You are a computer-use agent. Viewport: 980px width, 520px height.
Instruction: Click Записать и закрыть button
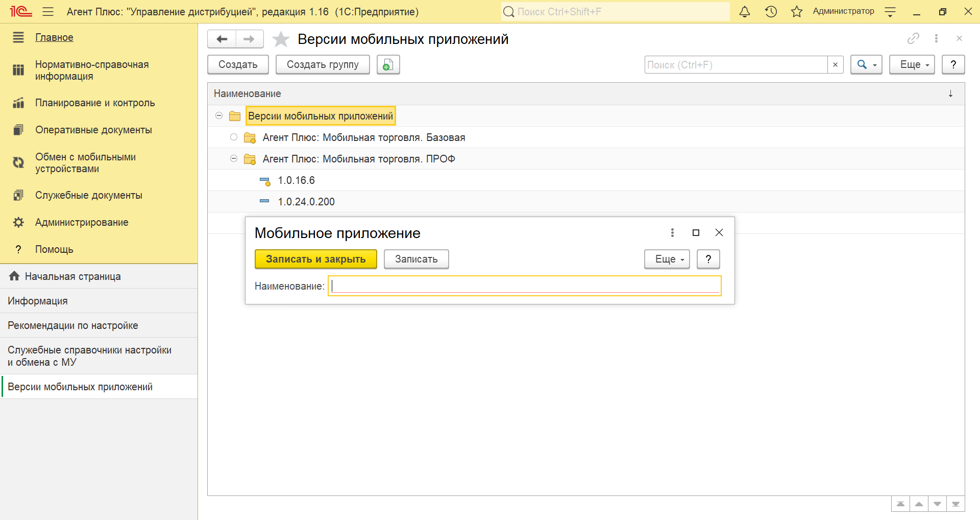(315, 259)
